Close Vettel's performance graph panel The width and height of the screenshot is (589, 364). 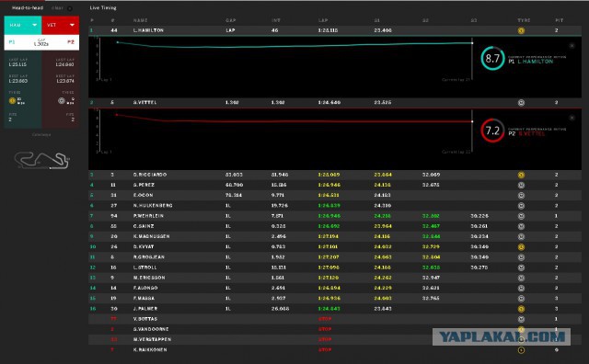click(572, 118)
